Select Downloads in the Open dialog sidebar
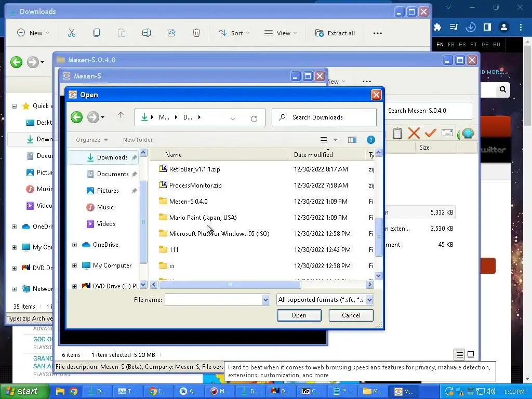Screen dimensions: 532x399 (x=103, y=157)
